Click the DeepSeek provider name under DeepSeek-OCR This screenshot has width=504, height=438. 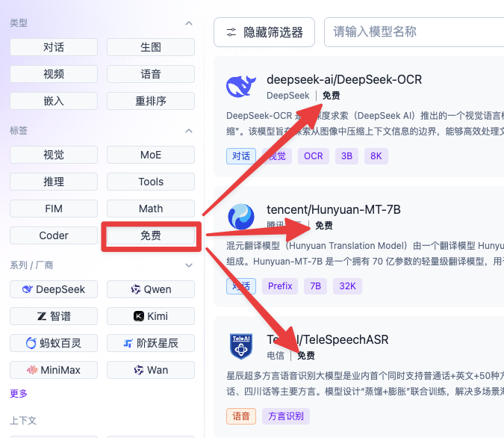point(288,96)
